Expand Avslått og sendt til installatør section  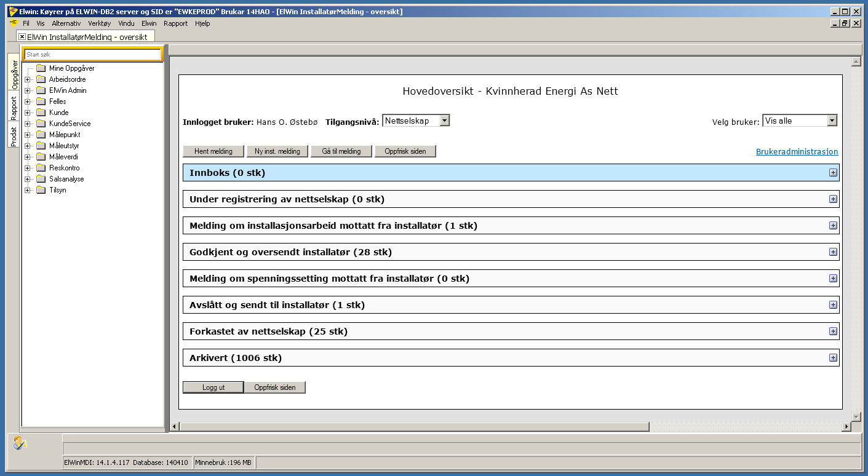[833, 305]
